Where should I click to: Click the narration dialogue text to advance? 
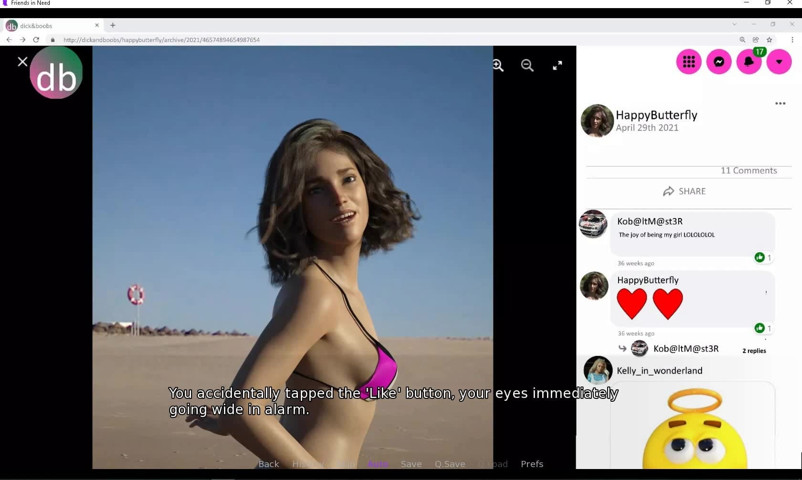[393, 401]
